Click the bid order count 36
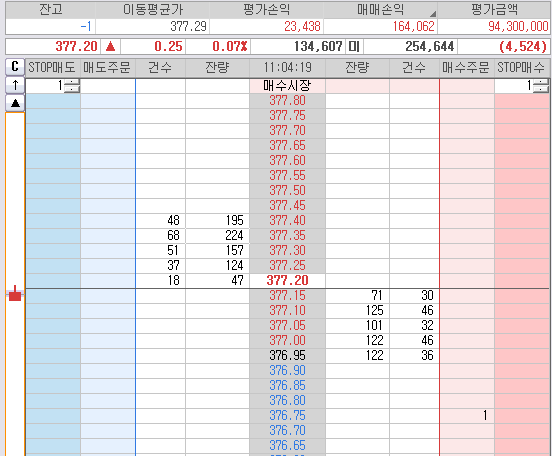 point(427,356)
